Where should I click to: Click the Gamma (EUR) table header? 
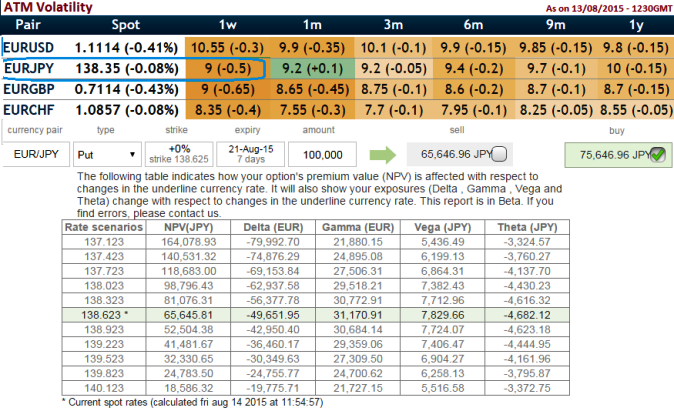tap(358, 227)
